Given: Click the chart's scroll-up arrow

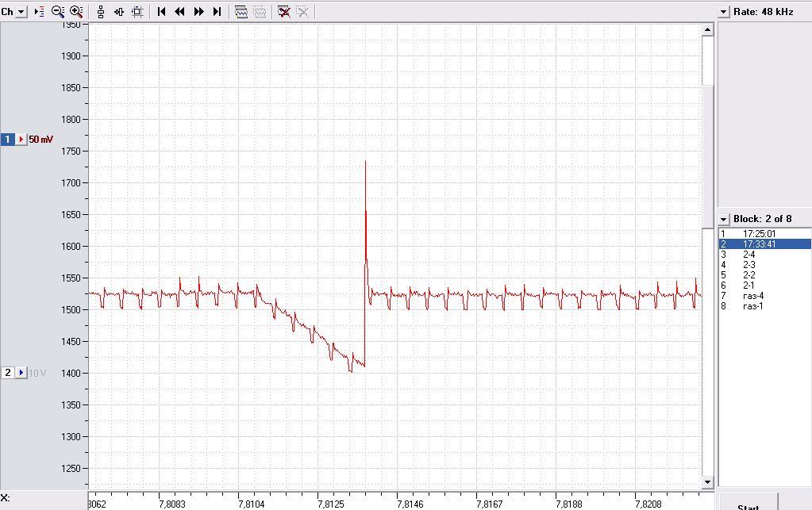Looking at the screenshot, I should pyautogui.click(x=707, y=29).
